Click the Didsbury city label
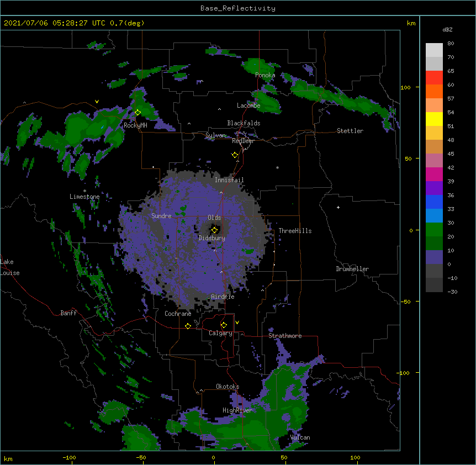The height and width of the screenshot is (465, 476). click(212, 238)
